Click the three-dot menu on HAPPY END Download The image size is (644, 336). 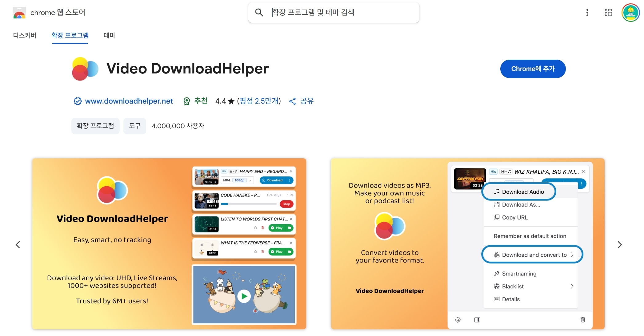click(x=290, y=180)
